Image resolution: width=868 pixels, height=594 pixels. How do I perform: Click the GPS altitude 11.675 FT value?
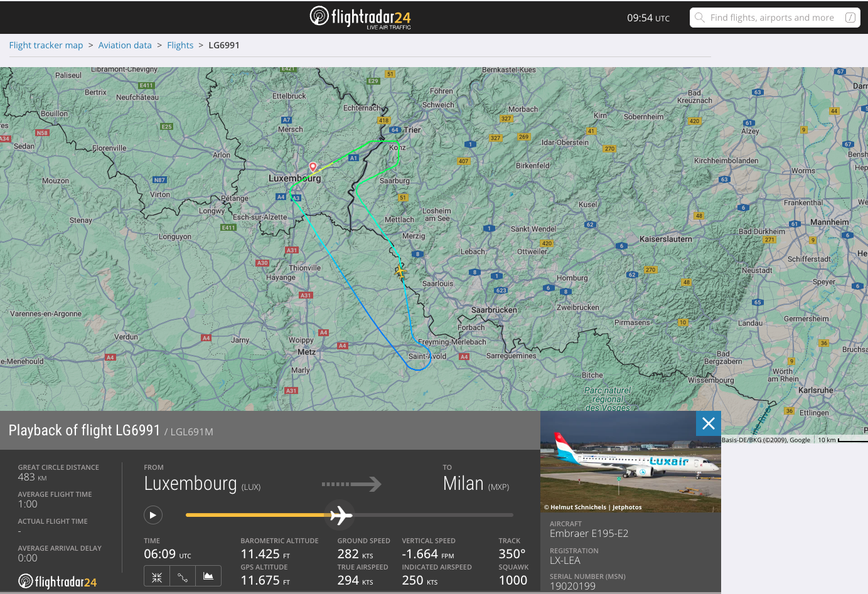pos(265,580)
